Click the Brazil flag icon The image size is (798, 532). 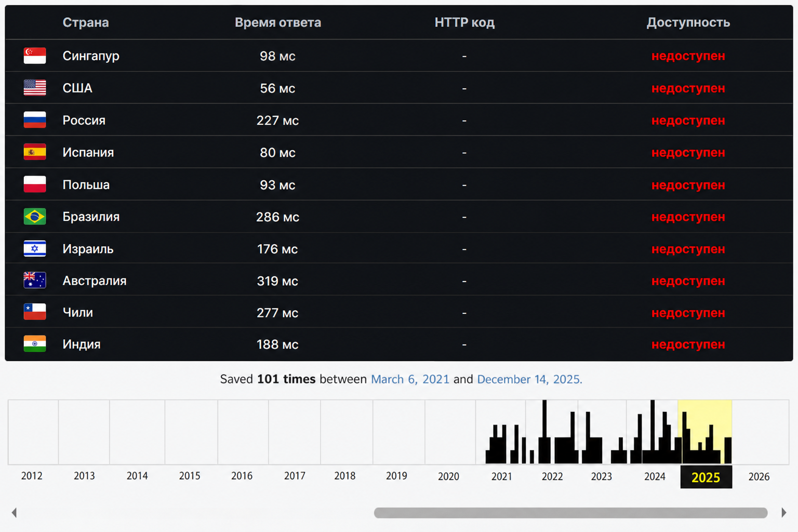(x=35, y=217)
